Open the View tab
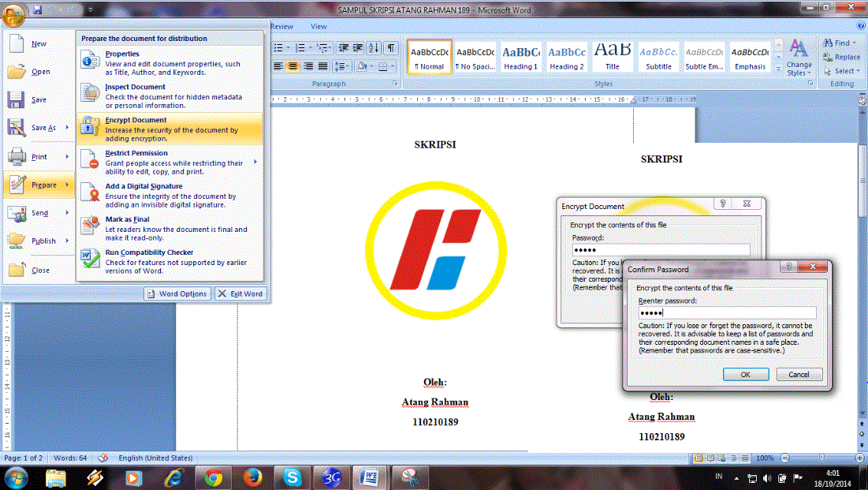This screenshot has width=868, height=490. pos(319,26)
